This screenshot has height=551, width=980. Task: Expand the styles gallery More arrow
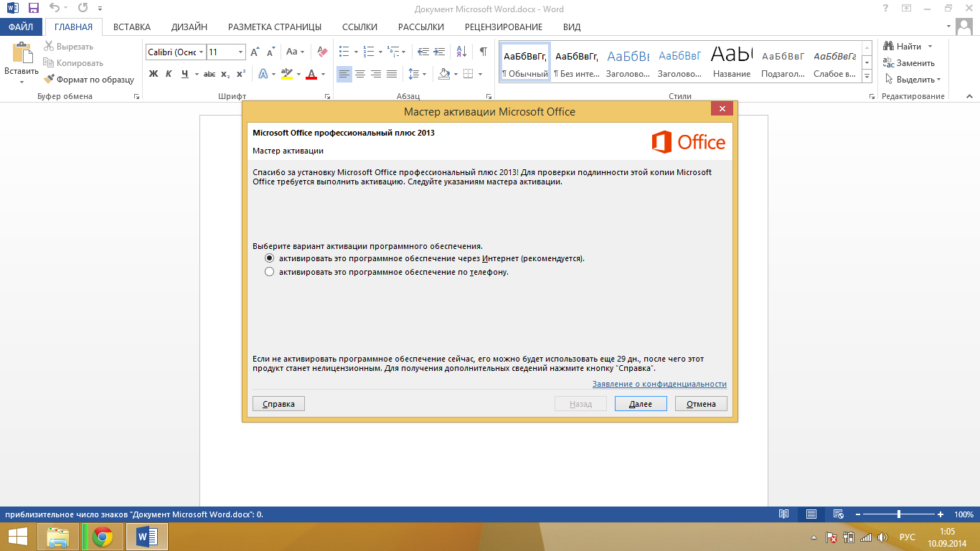(x=867, y=76)
